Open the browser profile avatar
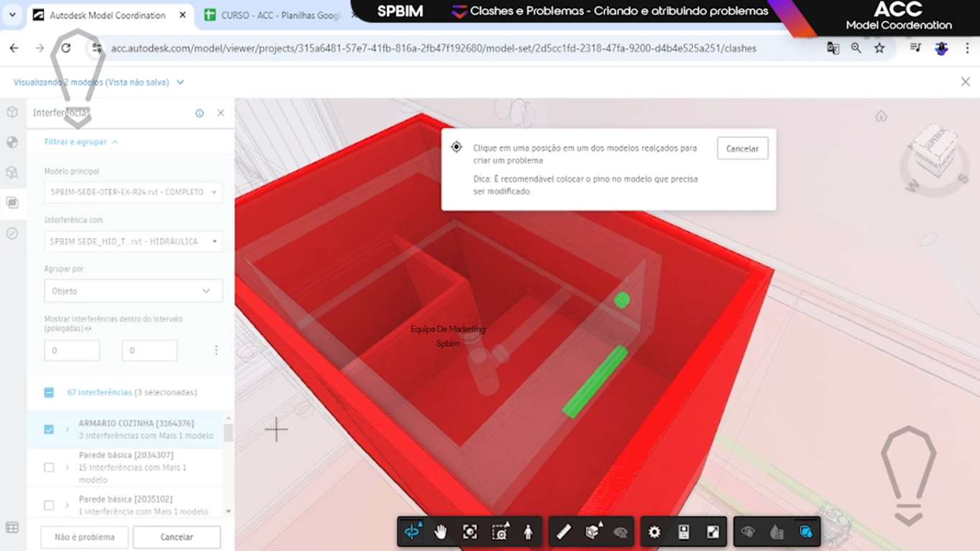Viewport: 980px width, 551px height. coord(941,48)
